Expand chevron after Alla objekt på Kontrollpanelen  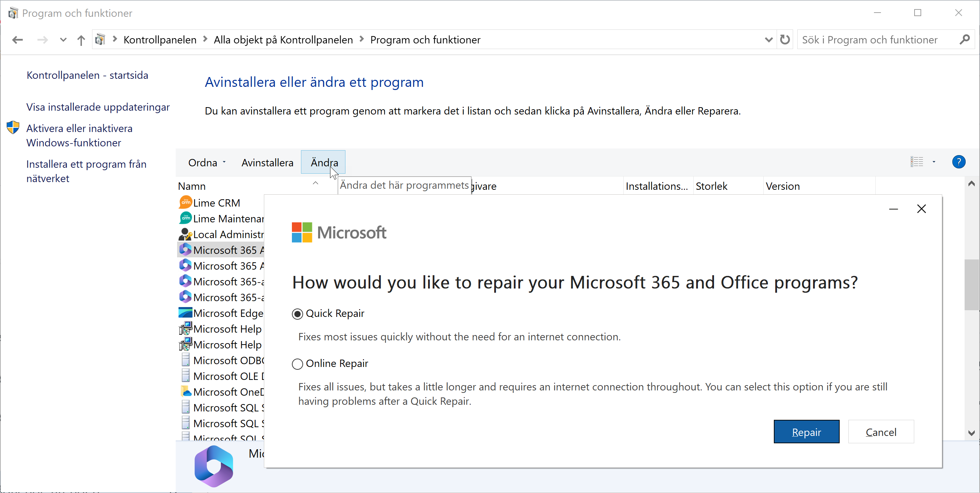362,39
